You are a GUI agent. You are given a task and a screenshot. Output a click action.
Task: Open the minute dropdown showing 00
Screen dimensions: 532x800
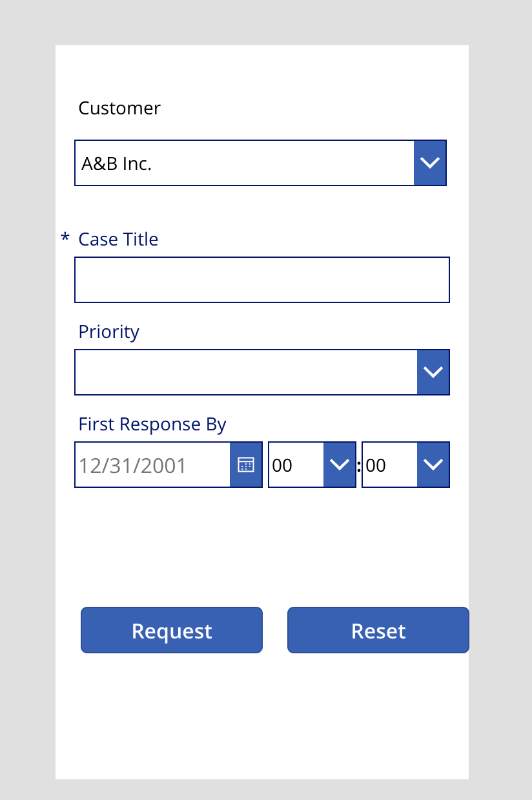[x=405, y=465]
